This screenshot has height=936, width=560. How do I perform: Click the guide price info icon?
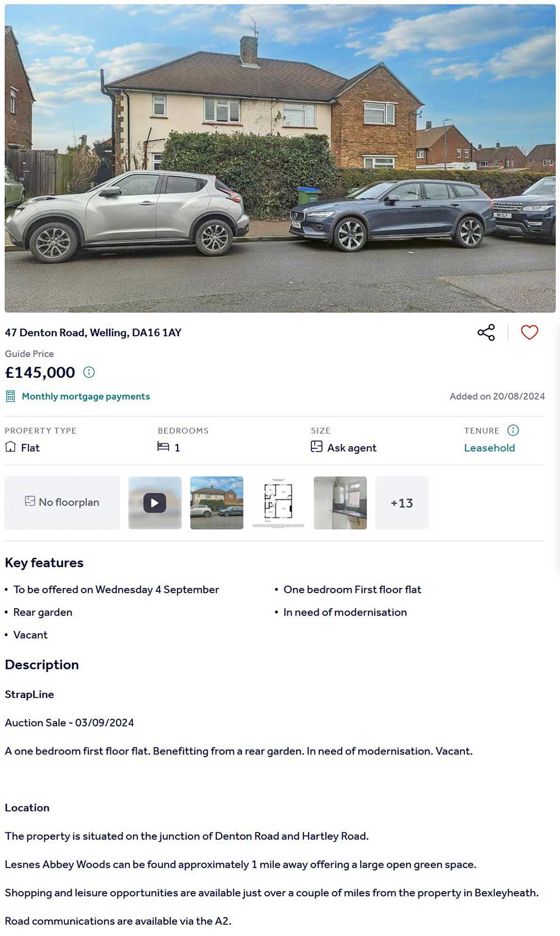coord(89,372)
